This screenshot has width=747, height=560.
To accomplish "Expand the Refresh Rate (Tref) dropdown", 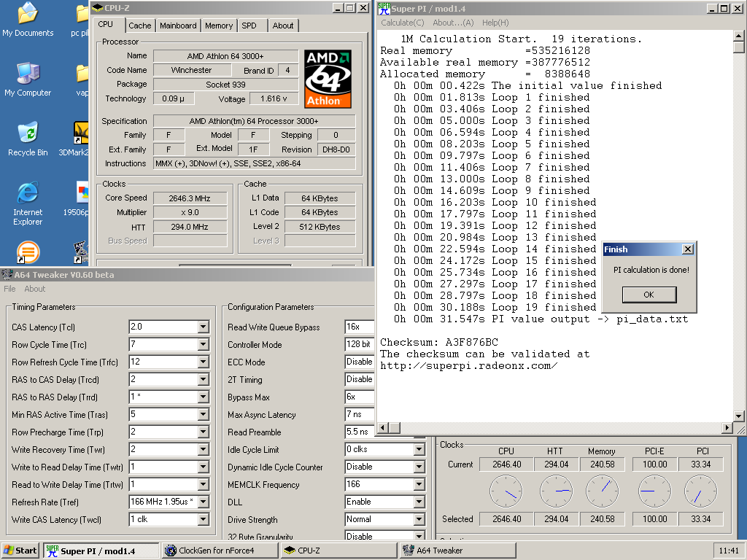I will pyautogui.click(x=204, y=502).
